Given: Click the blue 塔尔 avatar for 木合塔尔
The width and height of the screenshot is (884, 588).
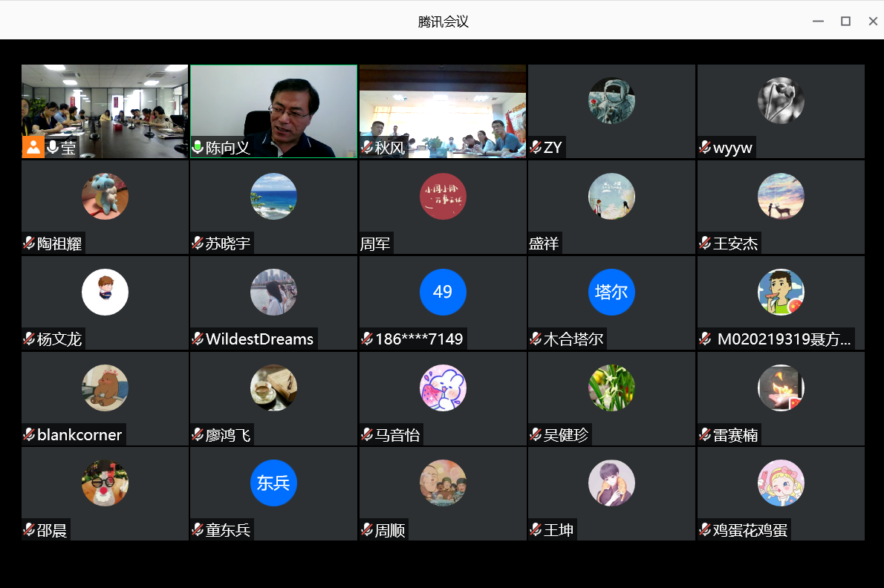Looking at the screenshot, I should tap(611, 292).
